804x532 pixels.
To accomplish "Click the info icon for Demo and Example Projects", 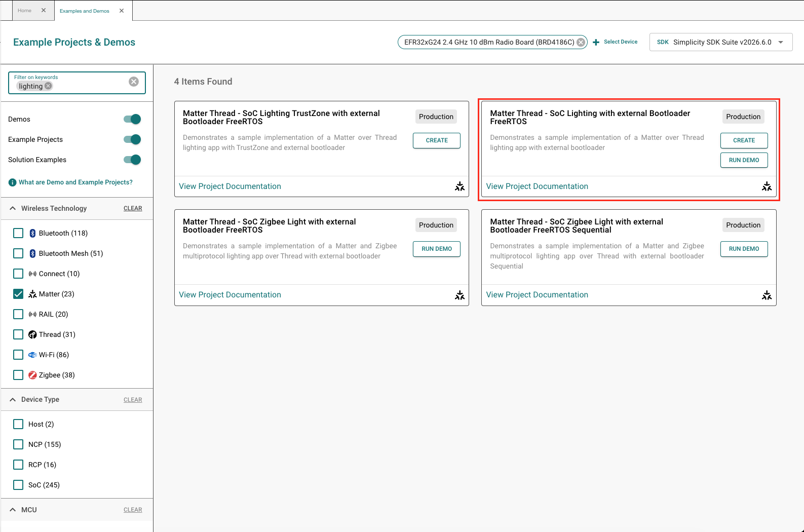I will (13, 182).
